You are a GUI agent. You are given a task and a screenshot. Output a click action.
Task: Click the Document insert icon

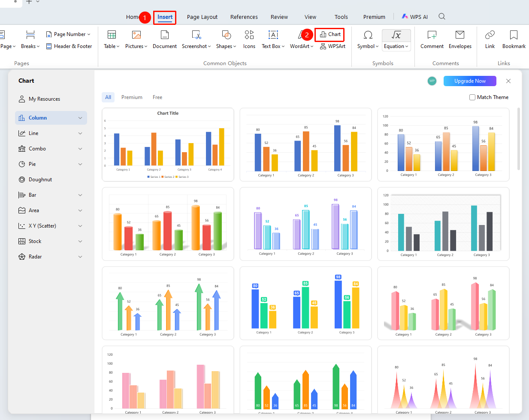click(165, 39)
